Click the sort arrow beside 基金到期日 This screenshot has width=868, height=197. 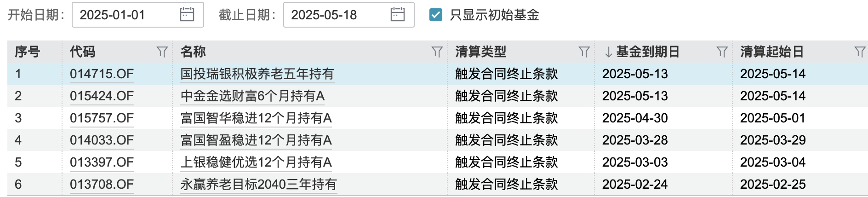pyautogui.click(x=608, y=52)
